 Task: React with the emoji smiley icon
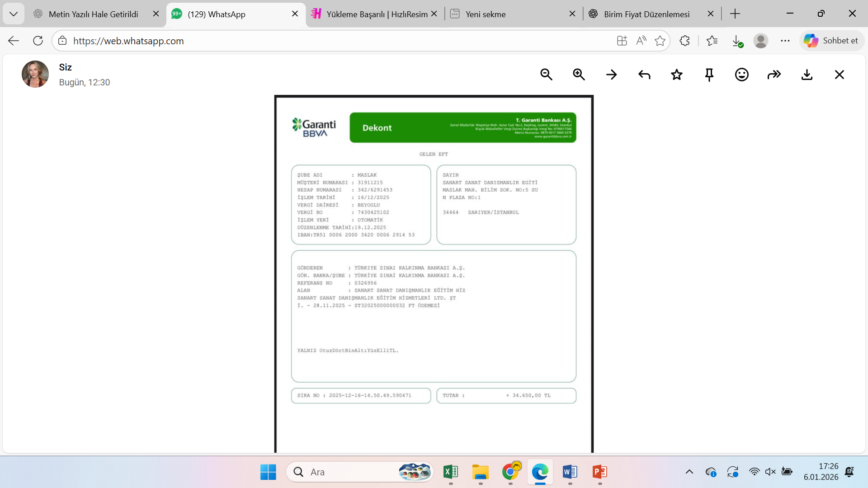click(742, 75)
